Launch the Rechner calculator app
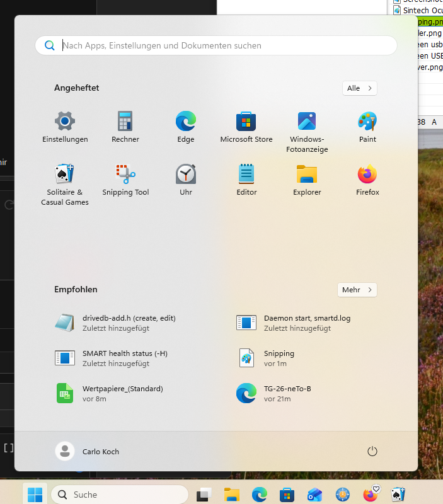 click(125, 127)
